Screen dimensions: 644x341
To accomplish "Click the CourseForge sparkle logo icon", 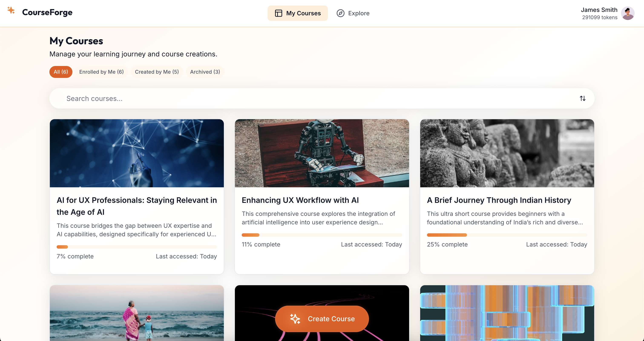I will point(11,10).
